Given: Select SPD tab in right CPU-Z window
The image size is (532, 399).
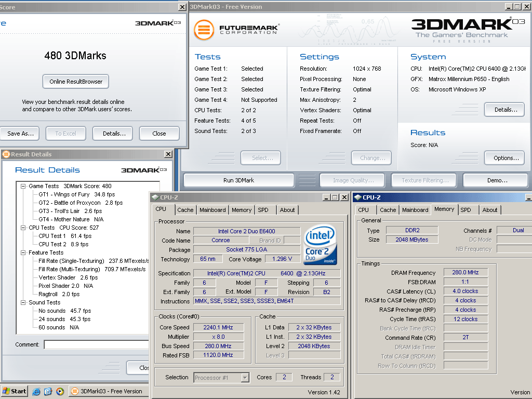Looking at the screenshot, I should (x=465, y=210).
